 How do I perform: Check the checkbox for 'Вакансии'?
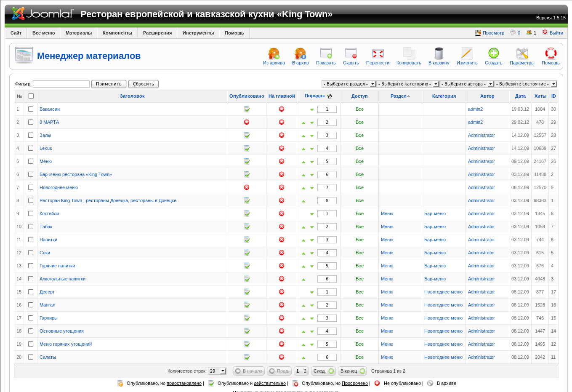click(x=31, y=109)
